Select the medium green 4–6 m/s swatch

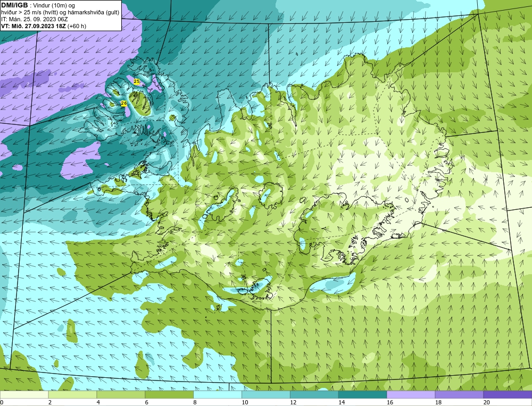(x=121, y=394)
